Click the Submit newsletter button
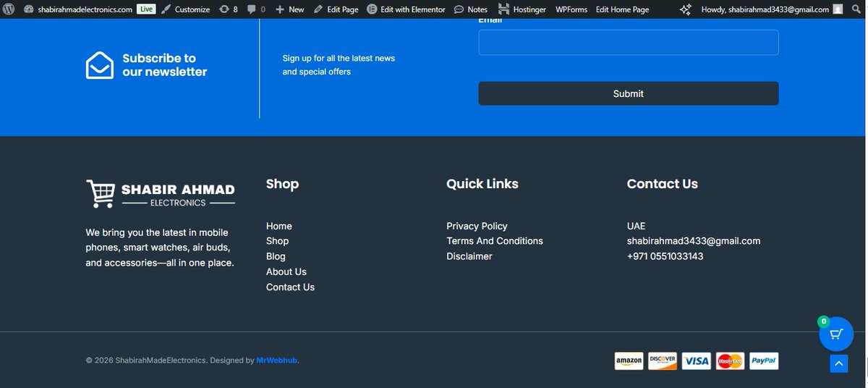This screenshot has height=388, width=868. click(x=629, y=93)
